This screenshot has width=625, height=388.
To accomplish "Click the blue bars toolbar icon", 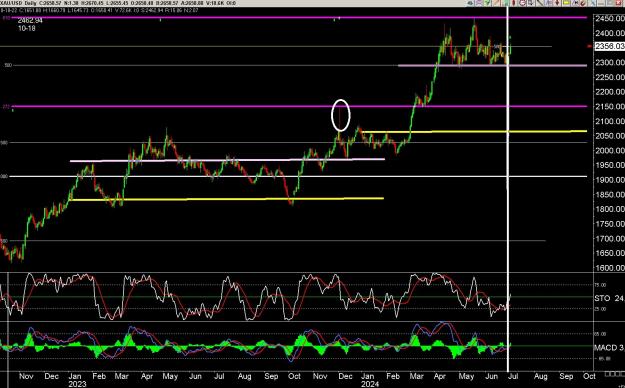I will (548, 3).
